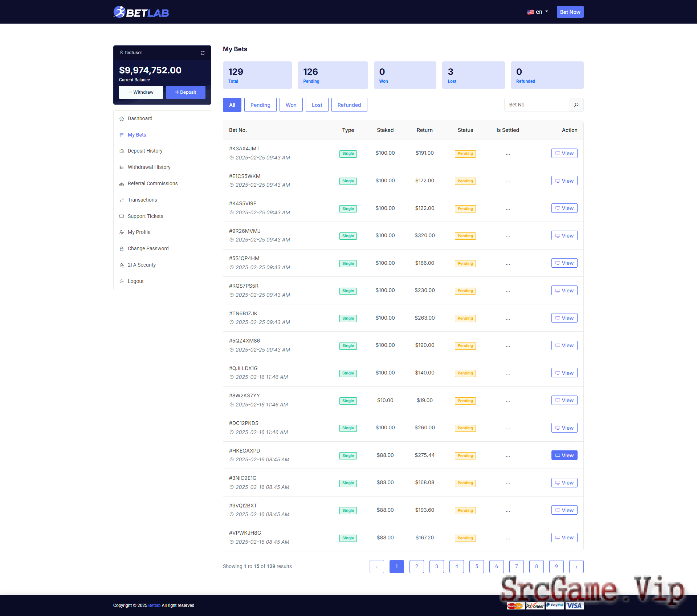View bet #VPWKJH8G details
Image resolution: width=697 pixels, height=616 pixels.
(564, 538)
